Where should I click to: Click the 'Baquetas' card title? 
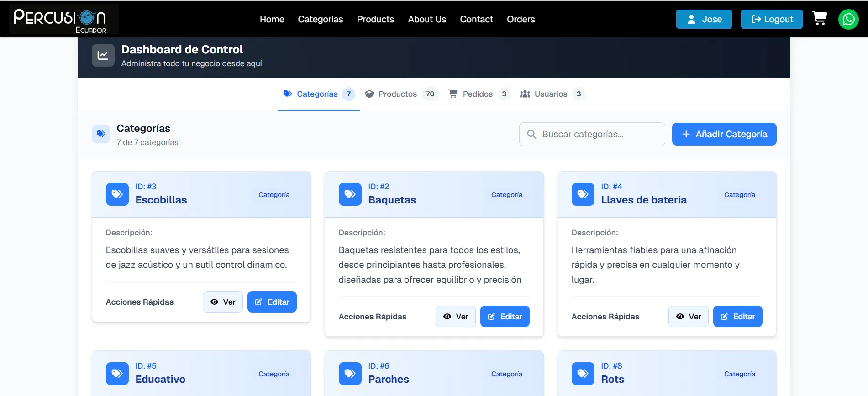click(392, 200)
